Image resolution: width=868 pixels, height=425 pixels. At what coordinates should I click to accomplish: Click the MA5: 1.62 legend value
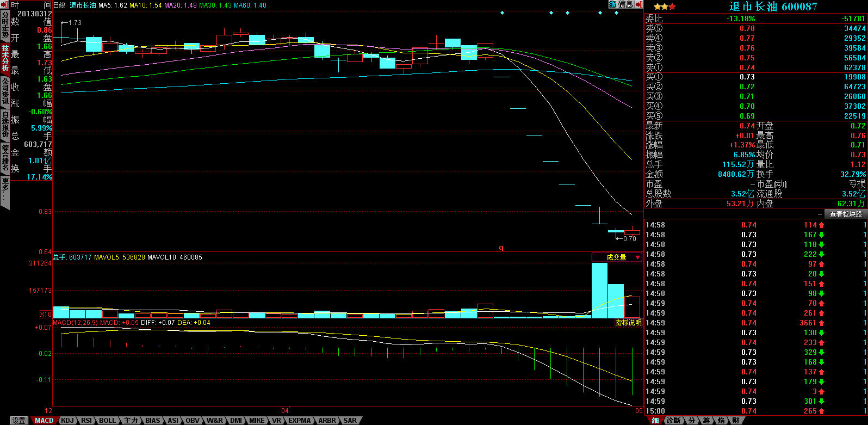(x=113, y=5)
